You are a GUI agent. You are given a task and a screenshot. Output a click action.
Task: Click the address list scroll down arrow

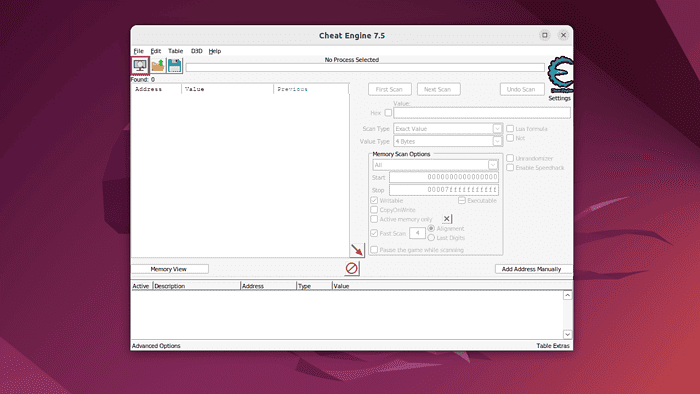pyautogui.click(x=567, y=334)
